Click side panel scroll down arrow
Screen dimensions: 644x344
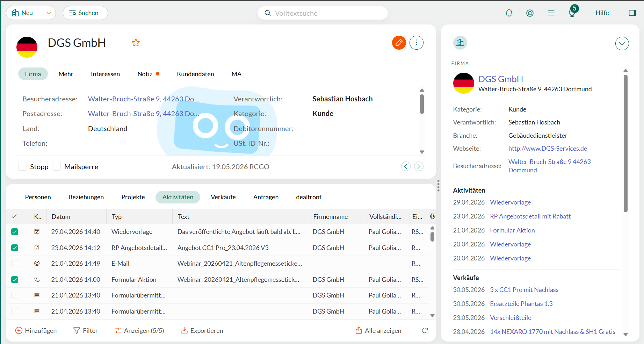tap(625, 335)
